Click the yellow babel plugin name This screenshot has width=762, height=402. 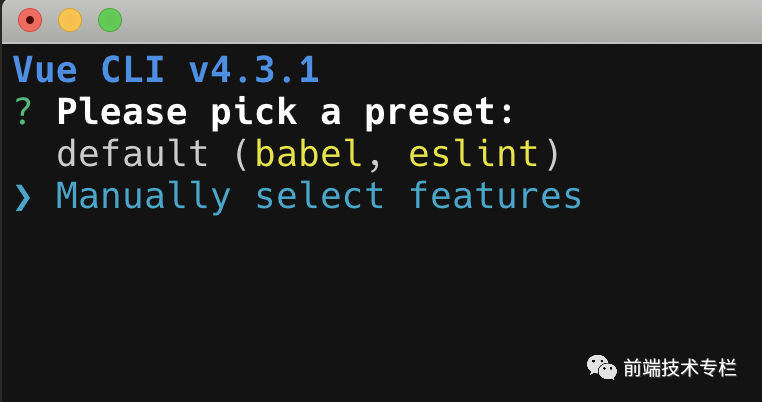tap(309, 154)
